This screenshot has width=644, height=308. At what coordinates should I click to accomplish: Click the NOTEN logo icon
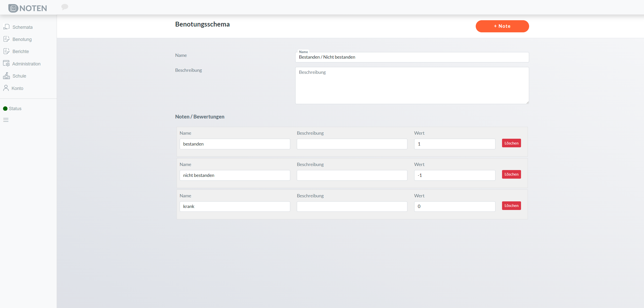13,8
